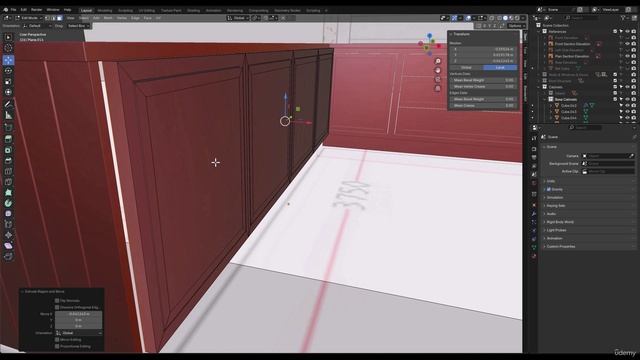Viewport: 640px width, 360px height.
Task: Set Transform panel to Local
Action: click(500, 67)
